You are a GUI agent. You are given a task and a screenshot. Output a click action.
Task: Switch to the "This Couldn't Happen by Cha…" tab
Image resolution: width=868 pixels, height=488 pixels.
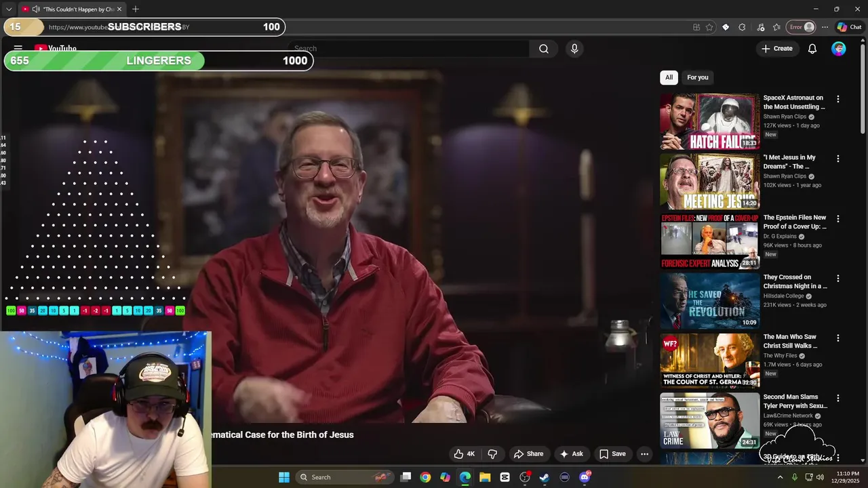coord(72,9)
